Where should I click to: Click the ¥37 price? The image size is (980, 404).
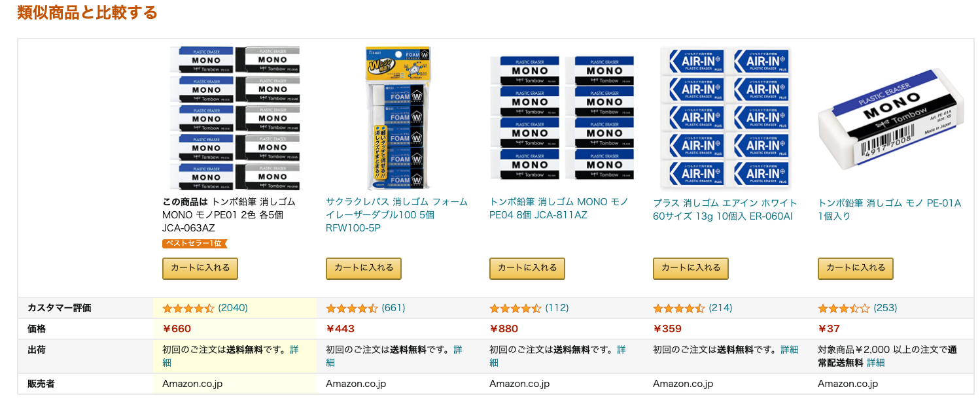click(x=829, y=329)
